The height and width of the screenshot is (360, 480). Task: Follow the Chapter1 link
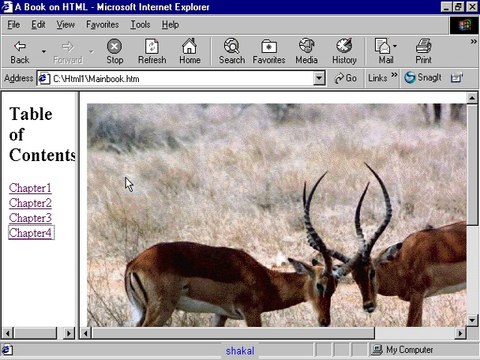30,188
